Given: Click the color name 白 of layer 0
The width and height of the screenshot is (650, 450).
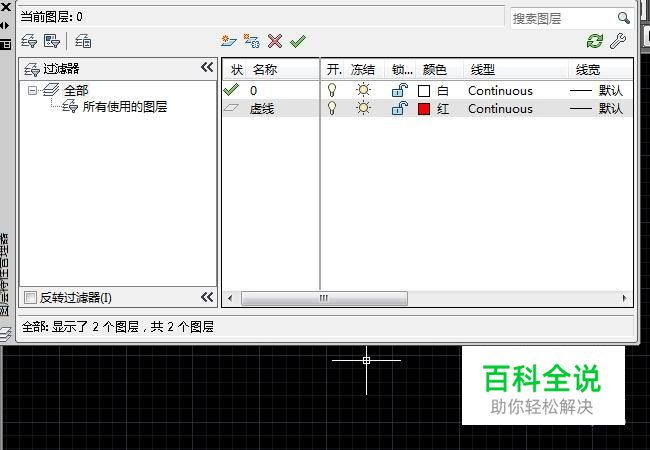Looking at the screenshot, I should click(x=443, y=90).
